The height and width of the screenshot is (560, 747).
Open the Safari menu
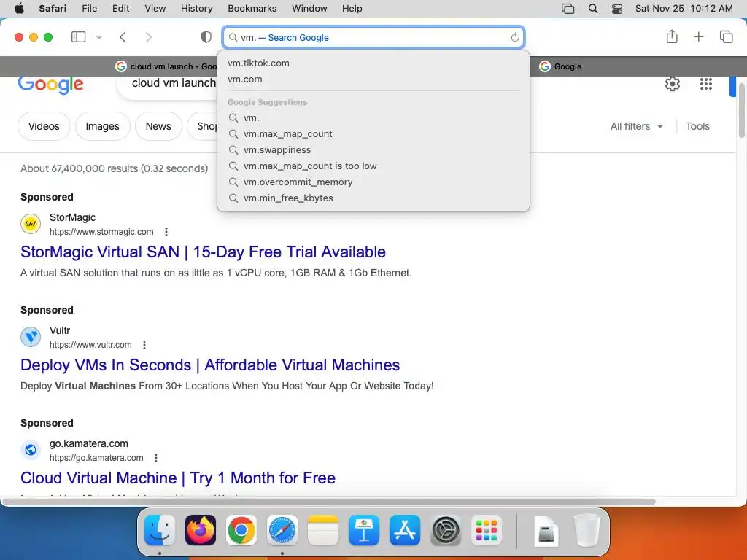click(x=53, y=8)
